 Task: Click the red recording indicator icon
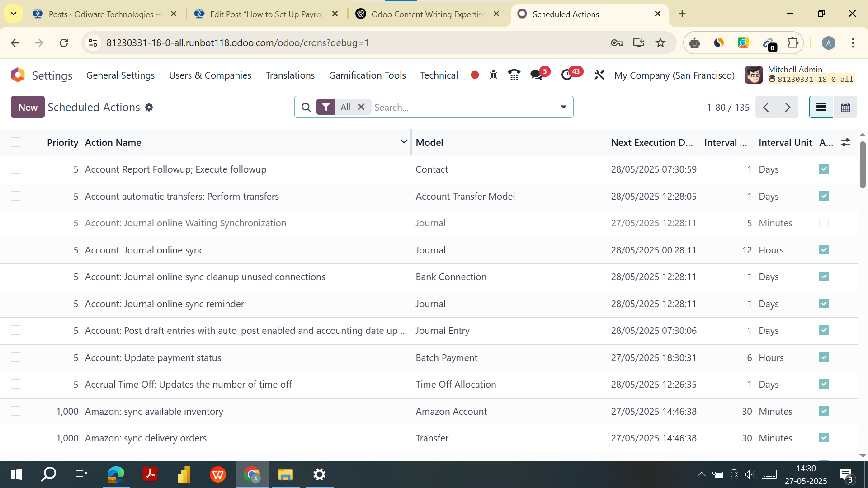point(475,75)
